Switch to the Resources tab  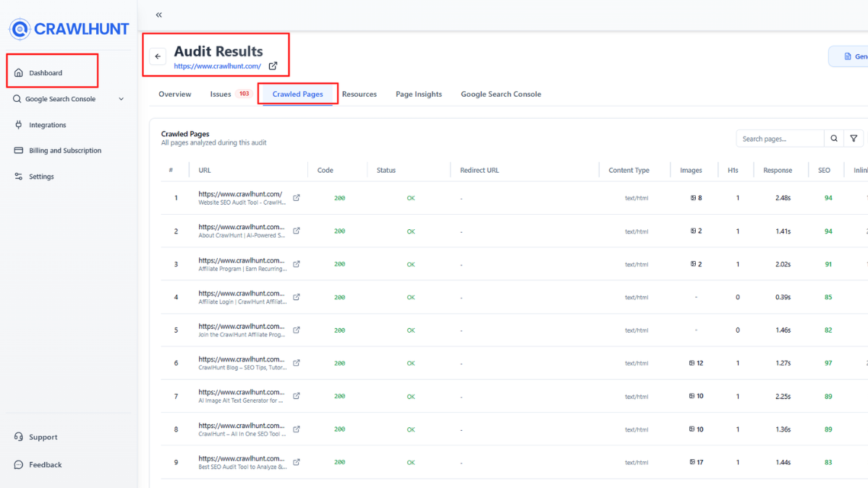click(x=359, y=94)
